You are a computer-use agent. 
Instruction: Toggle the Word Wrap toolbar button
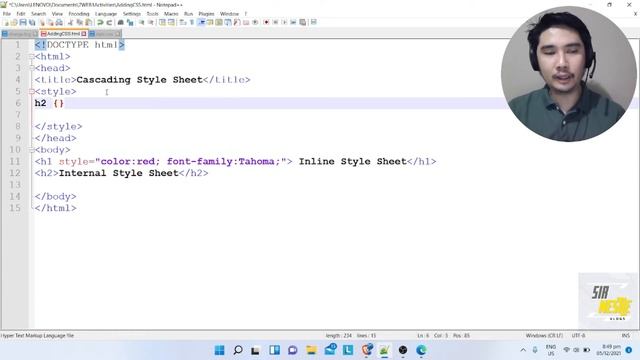tap(182, 22)
